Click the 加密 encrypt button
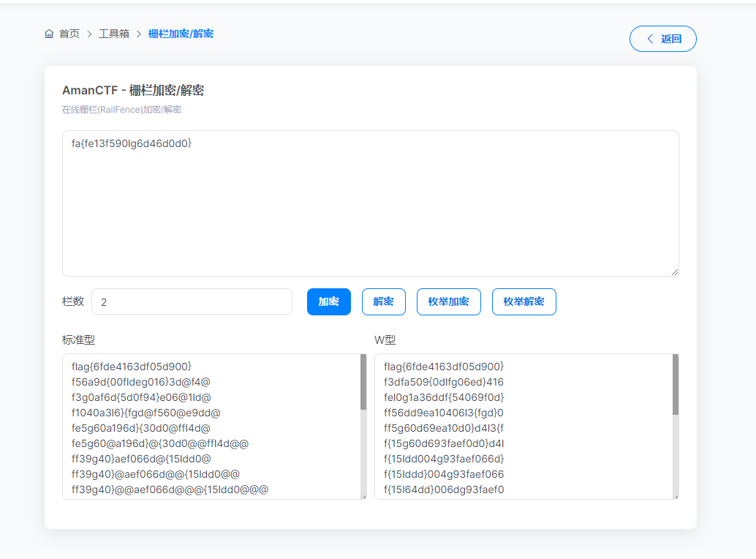The width and height of the screenshot is (756, 559). [x=328, y=301]
